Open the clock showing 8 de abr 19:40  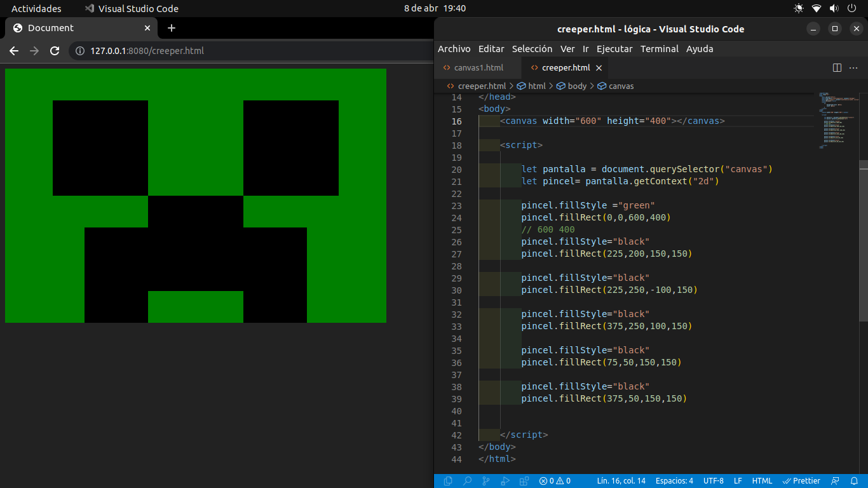[x=435, y=8]
